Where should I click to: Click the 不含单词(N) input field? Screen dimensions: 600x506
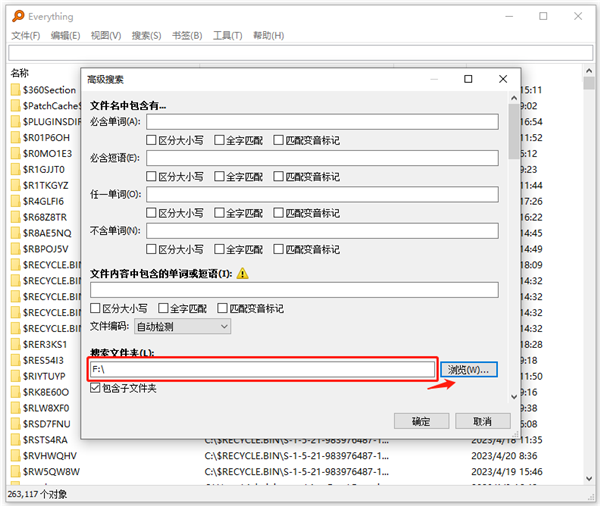point(322,231)
